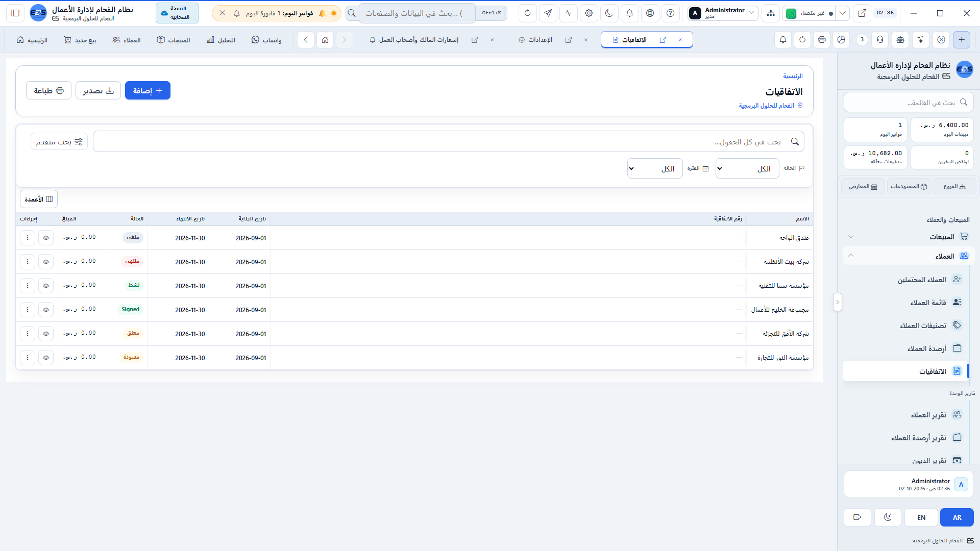Screen dimensions: 980x551
Task: Open the الأعمدة columns chooser
Action: pyautogui.click(x=39, y=199)
